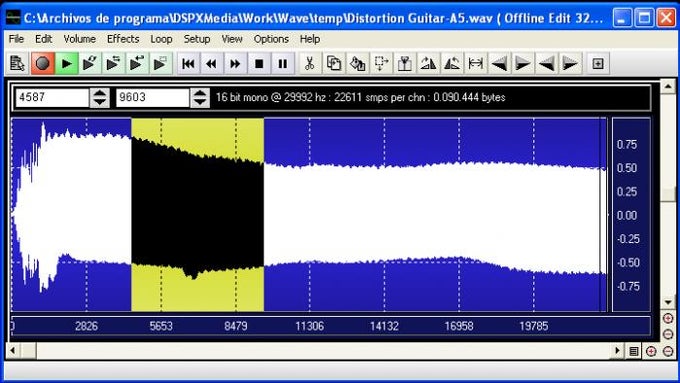Start playback with the green Play button

pos(66,64)
